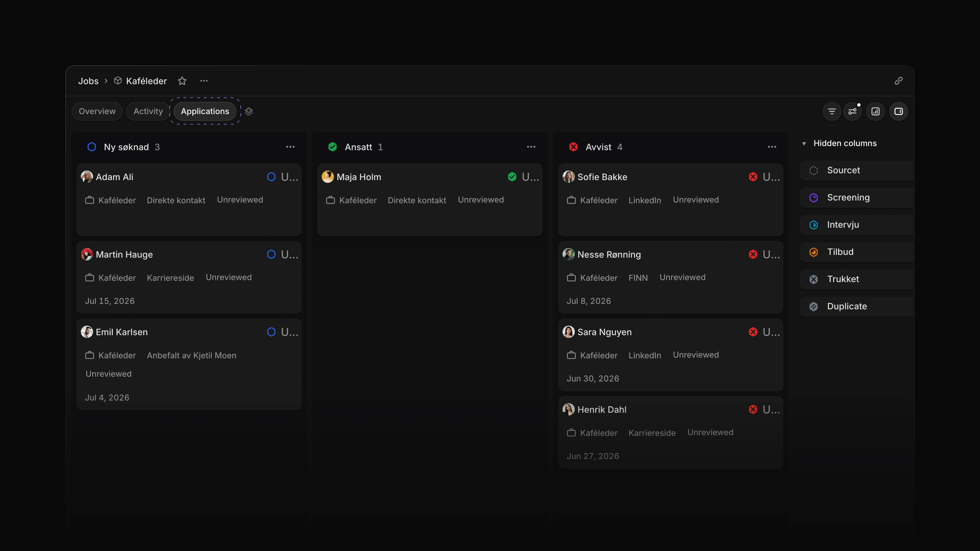Click 'Direkte kontakt' on Maja Holm's card
The image size is (980, 551).
point(417,201)
